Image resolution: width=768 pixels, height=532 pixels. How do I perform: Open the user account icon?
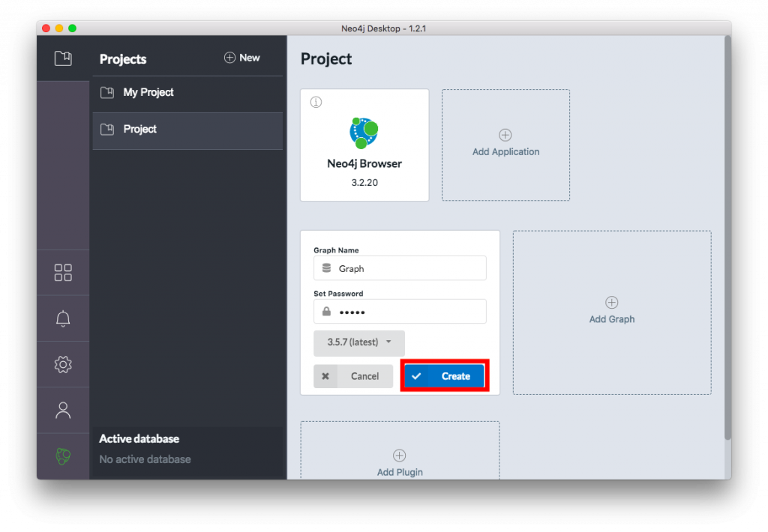point(63,410)
